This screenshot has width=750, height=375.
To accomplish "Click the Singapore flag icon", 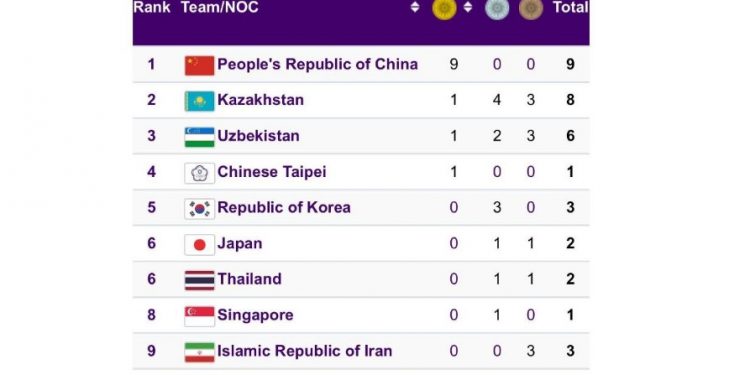I will 199,317.
